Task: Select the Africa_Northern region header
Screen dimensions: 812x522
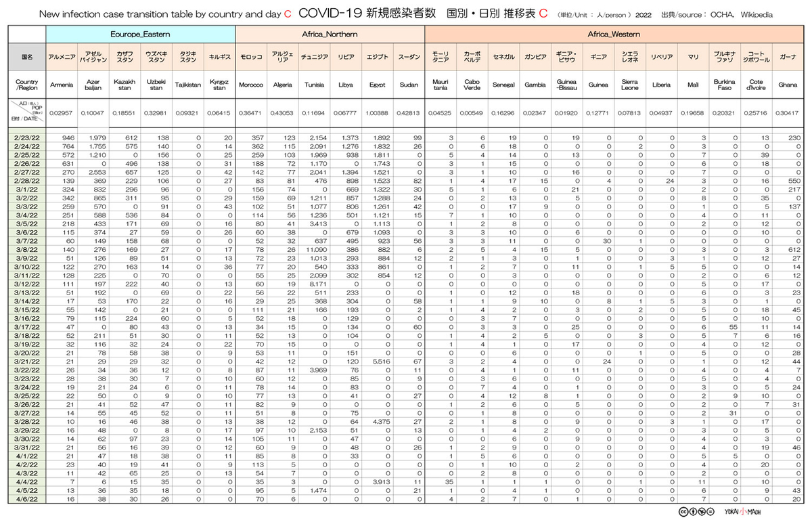Action: (330, 33)
